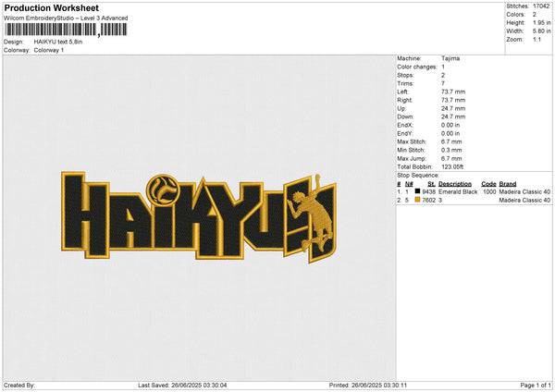Click the Min Stitch value '0.3 mm'

point(451,150)
